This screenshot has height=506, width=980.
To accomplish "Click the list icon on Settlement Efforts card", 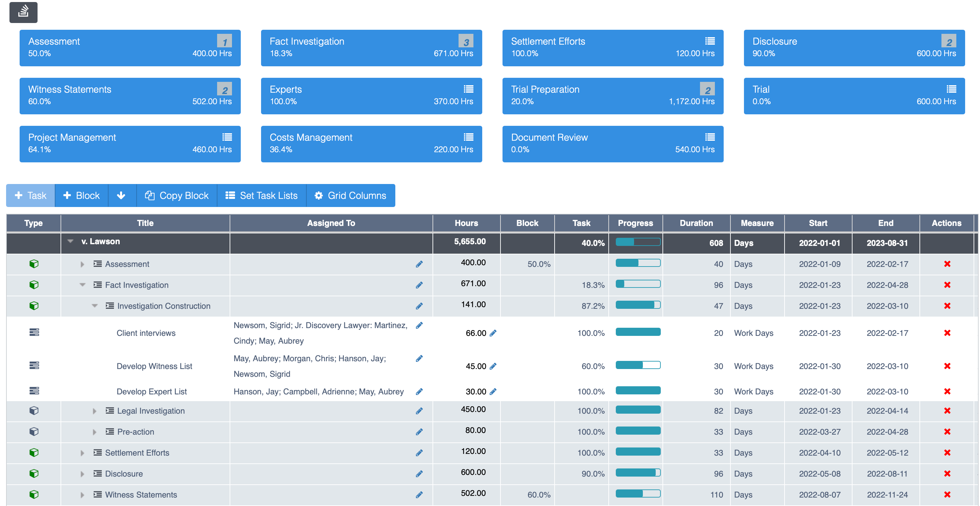I will pos(709,41).
